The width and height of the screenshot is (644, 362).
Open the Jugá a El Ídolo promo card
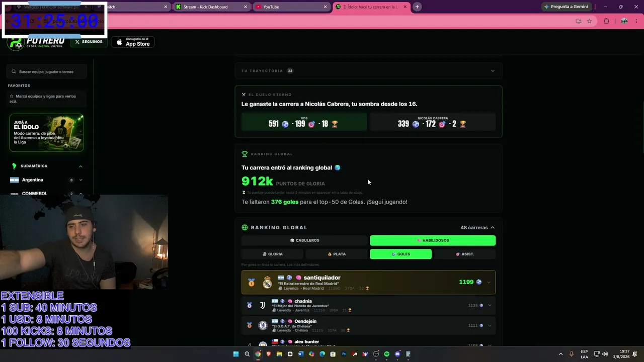click(x=46, y=133)
